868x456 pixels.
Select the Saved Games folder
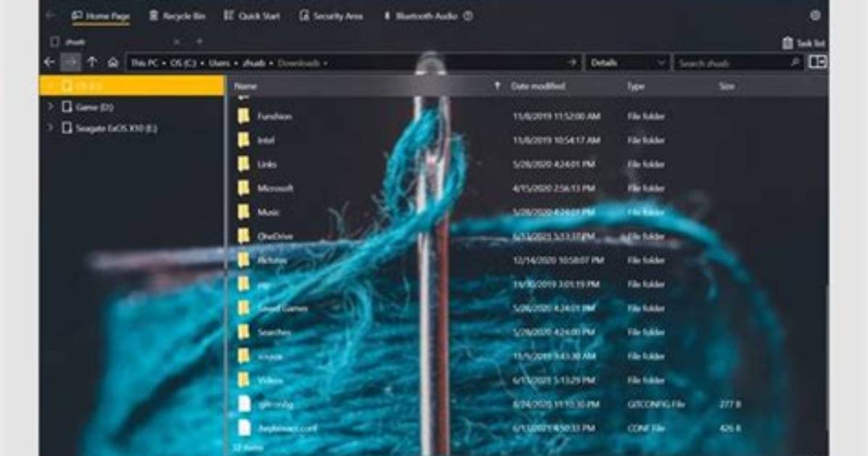coord(282,309)
